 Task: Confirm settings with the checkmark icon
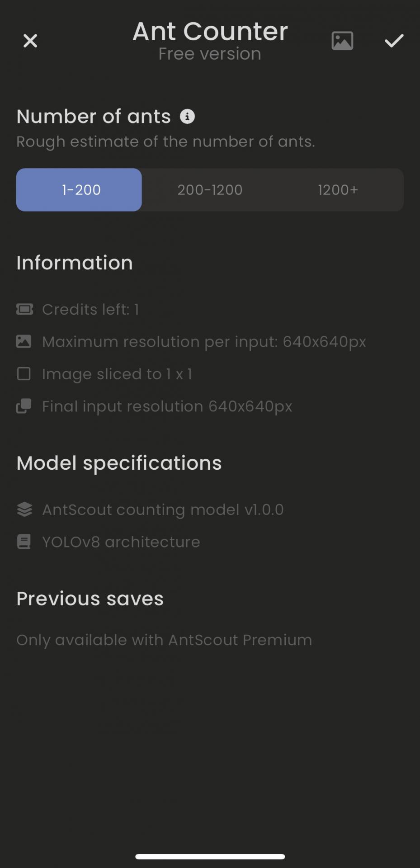(394, 41)
